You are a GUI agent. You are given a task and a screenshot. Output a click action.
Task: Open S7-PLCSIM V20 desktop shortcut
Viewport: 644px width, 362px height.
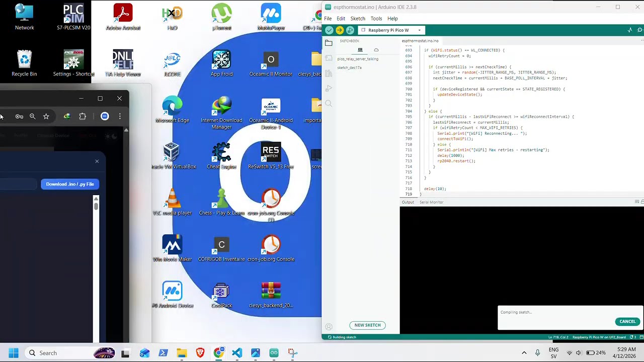73,17
